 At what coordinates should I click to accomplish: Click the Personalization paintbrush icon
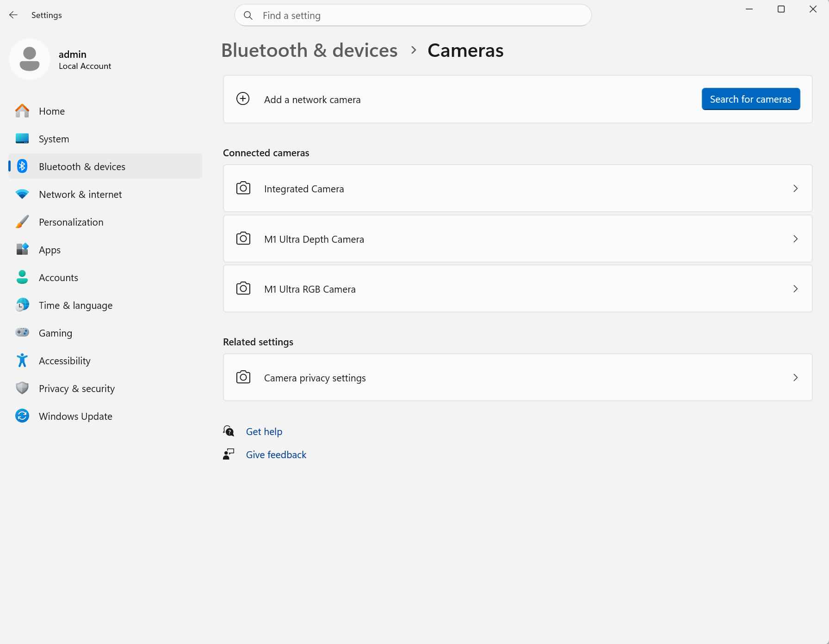[x=22, y=222]
